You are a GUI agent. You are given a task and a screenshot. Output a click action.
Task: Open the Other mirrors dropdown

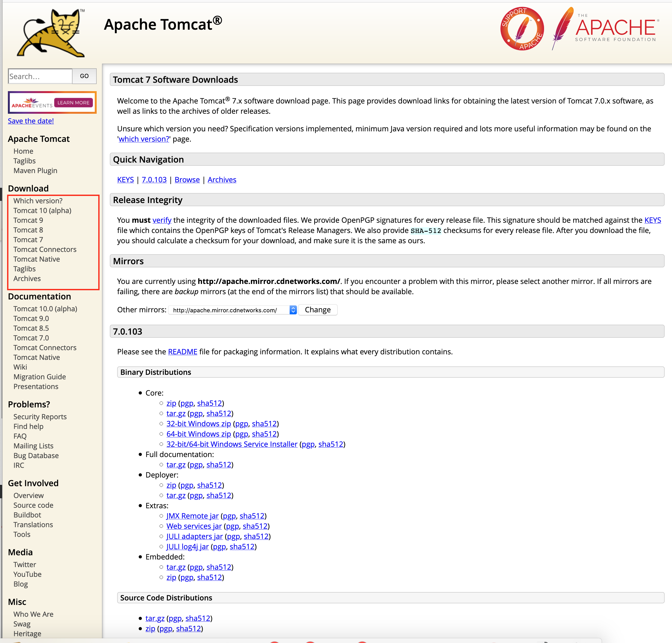[x=232, y=310]
